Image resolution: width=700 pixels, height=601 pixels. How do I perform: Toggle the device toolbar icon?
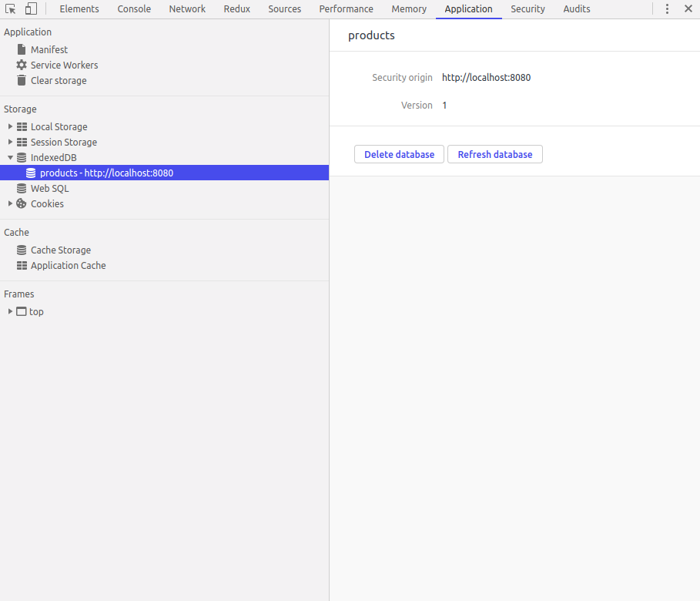point(31,9)
